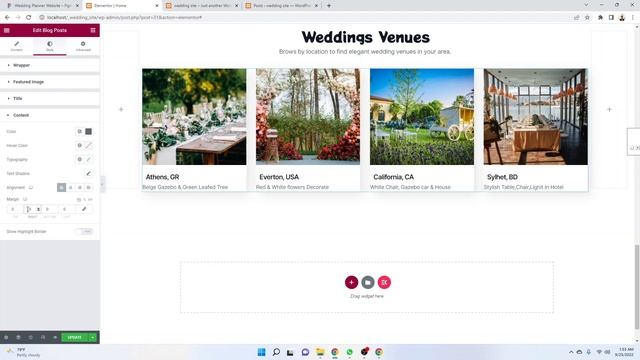Click the global color icon for Color
This screenshot has width=640, height=360.
tap(80, 131)
